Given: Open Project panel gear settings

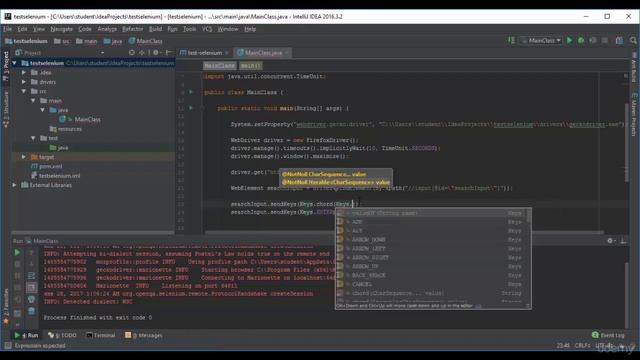Looking at the screenshot, I should click(156, 53).
